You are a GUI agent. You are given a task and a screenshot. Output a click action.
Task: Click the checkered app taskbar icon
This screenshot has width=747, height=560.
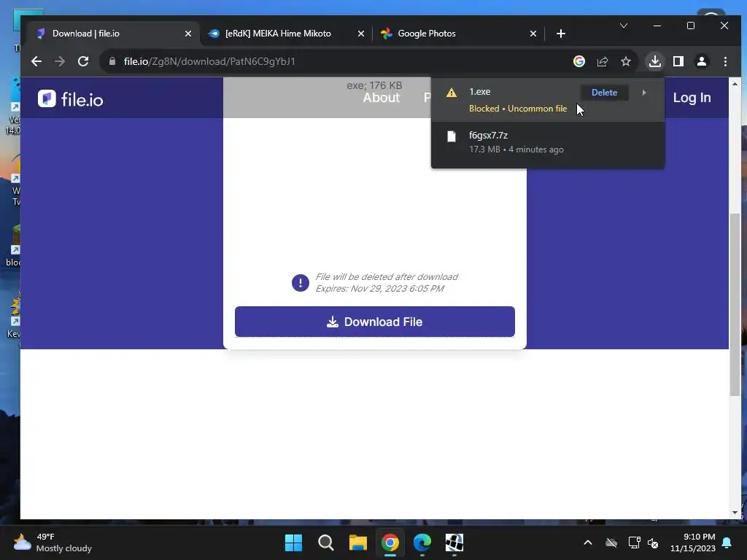tap(454, 542)
